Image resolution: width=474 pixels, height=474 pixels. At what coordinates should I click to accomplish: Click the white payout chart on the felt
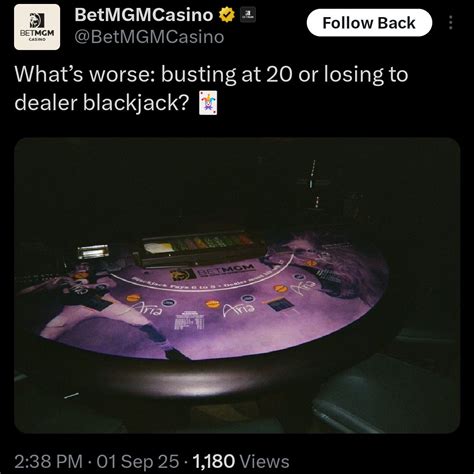pyautogui.click(x=189, y=319)
